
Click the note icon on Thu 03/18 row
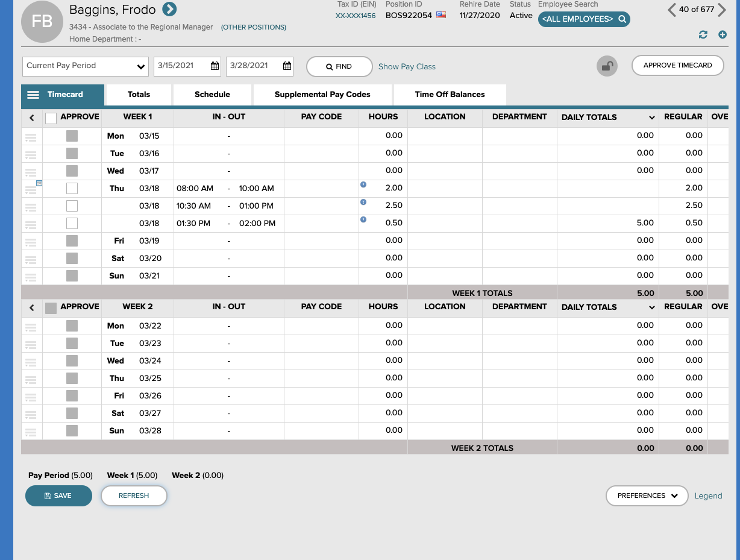coord(39,183)
